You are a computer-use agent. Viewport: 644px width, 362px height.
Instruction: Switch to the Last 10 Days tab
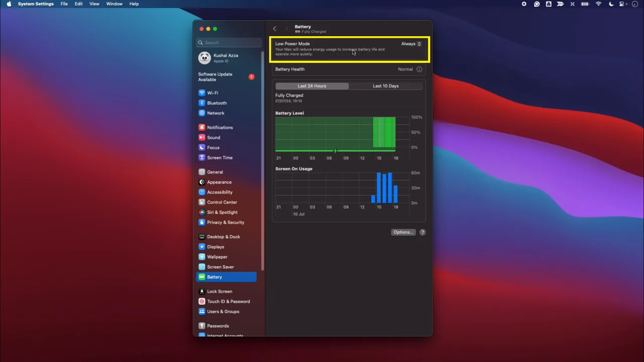tap(385, 85)
